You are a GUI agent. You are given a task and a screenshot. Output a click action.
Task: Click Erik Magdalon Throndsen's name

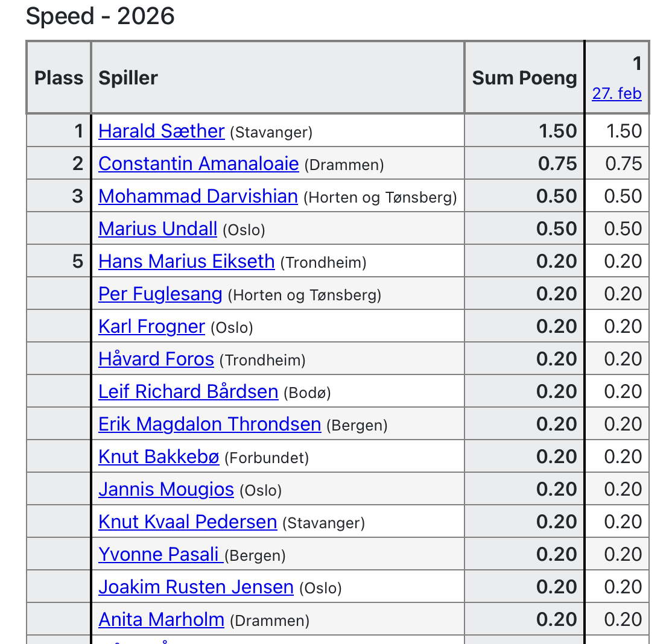pyautogui.click(x=209, y=424)
